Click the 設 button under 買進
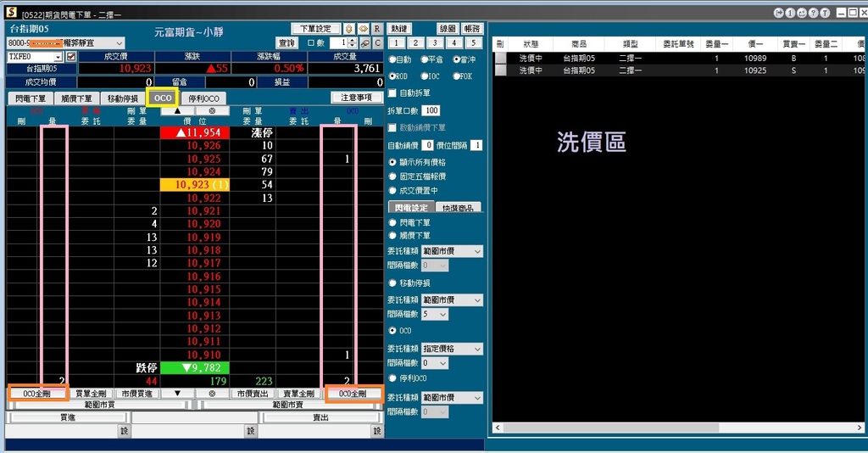This screenshot has height=453, width=868. pyautogui.click(x=125, y=431)
